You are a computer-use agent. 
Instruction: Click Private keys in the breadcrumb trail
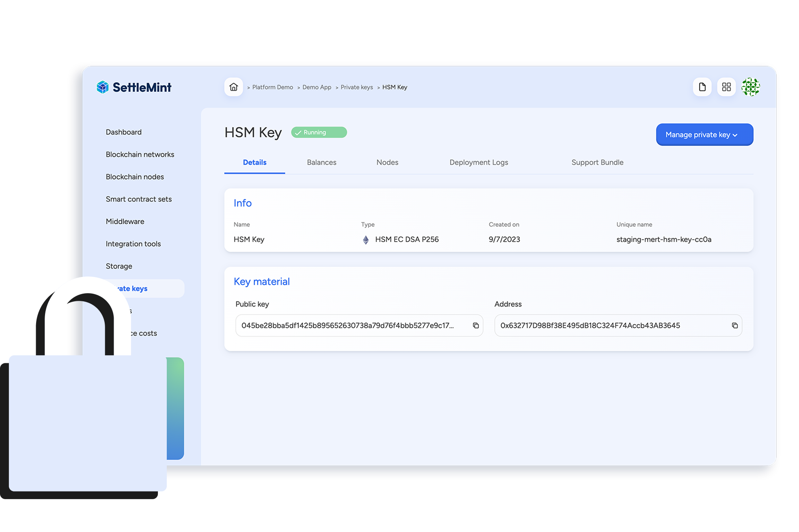(357, 87)
